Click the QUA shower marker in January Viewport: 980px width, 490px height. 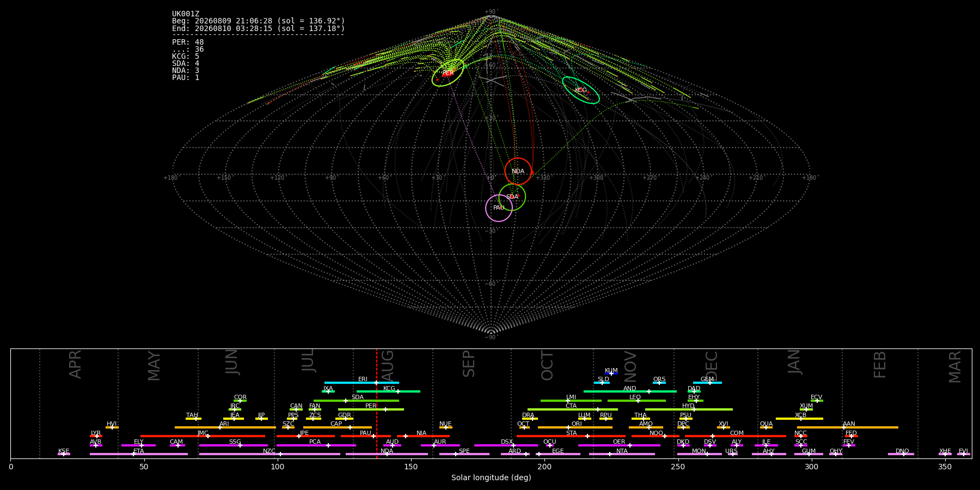click(766, 427)
